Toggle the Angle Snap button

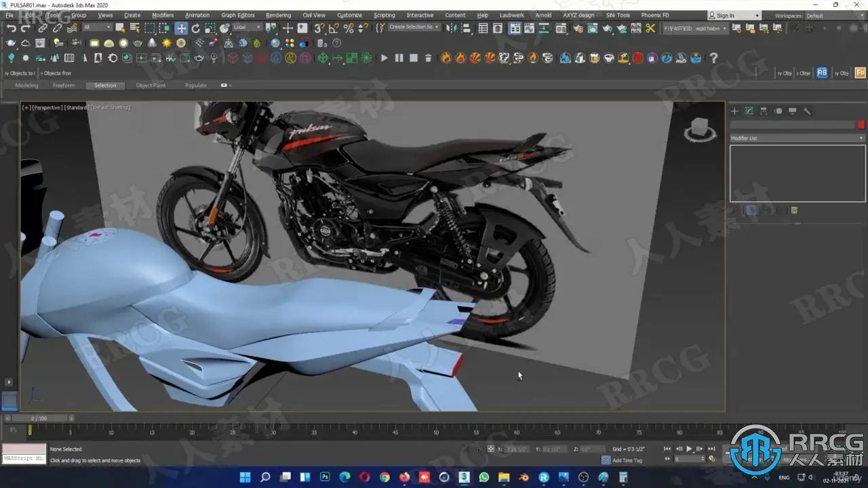pyautogui.click(x=334, y=28)
